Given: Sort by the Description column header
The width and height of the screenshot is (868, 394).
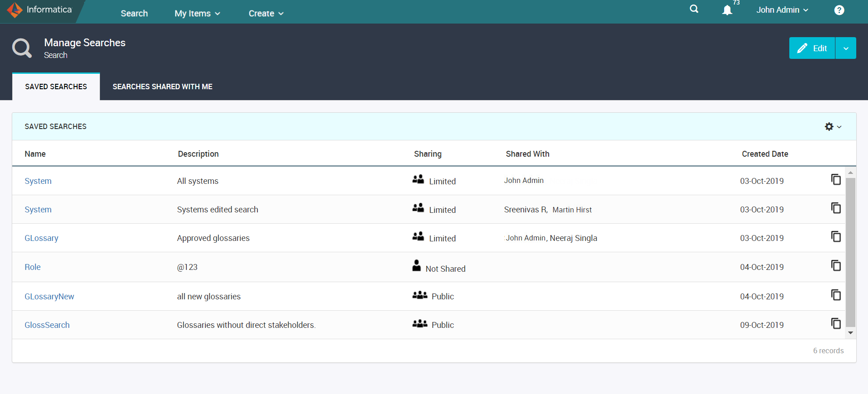Looking at the screenshot, I should pos(198,154).
